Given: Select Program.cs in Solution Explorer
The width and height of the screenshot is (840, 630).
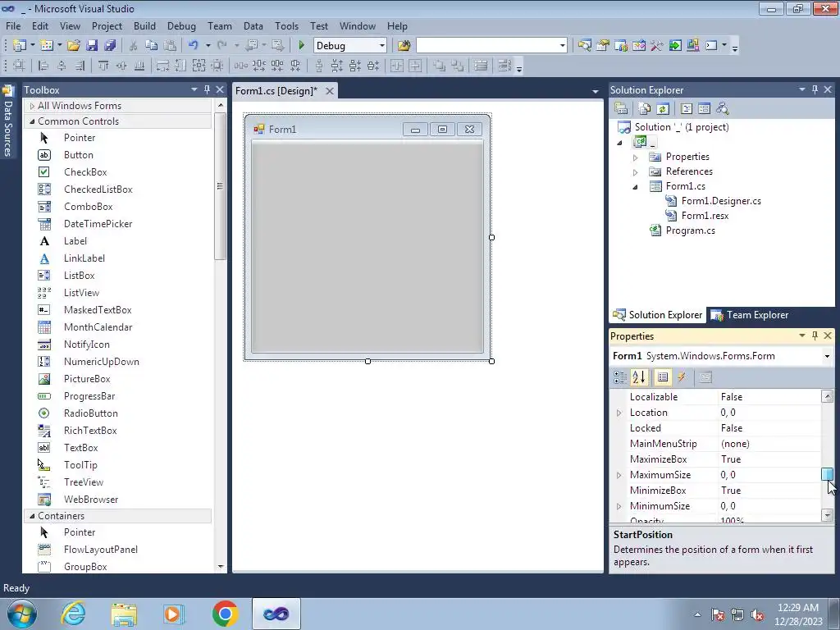Looking at the screenshot, I should coord(690,231).
